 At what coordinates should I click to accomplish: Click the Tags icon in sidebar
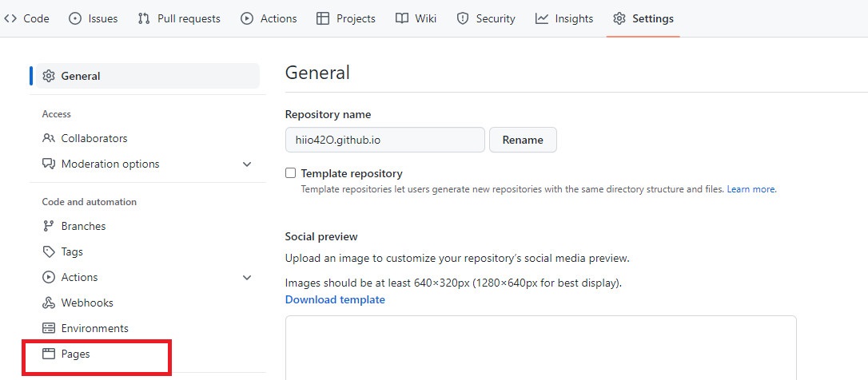49,251
